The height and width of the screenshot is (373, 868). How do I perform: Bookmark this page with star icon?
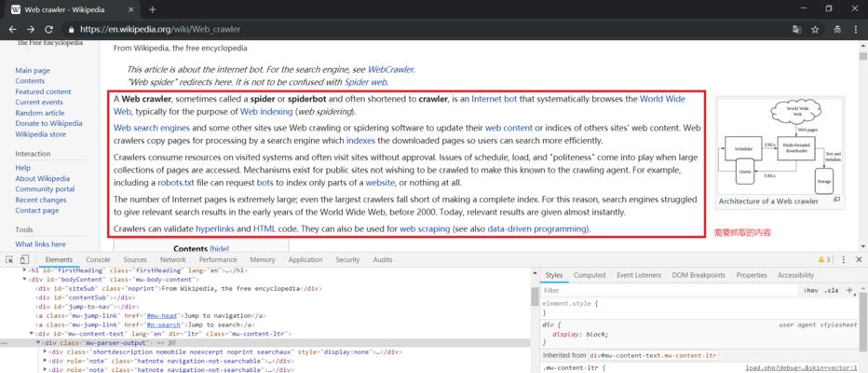coord(815,29)
